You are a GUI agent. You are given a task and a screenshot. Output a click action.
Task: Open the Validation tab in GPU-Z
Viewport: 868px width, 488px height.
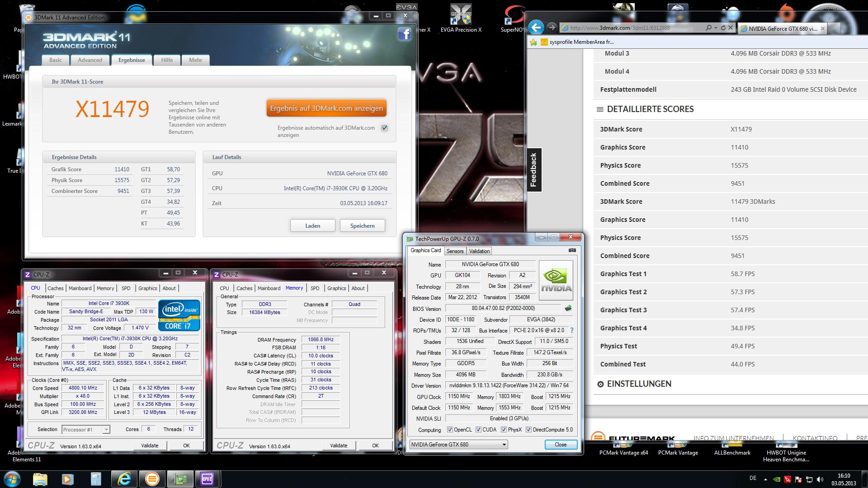coord(479,251)
